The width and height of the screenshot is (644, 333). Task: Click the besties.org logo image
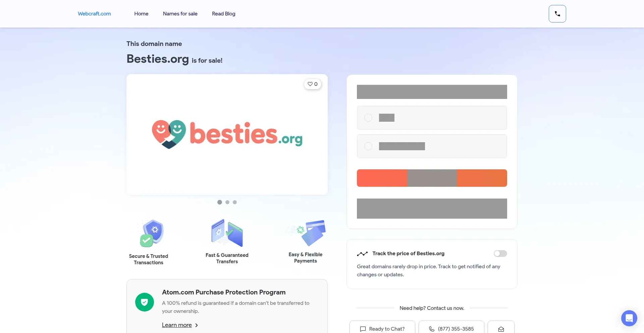pos(227,134)
